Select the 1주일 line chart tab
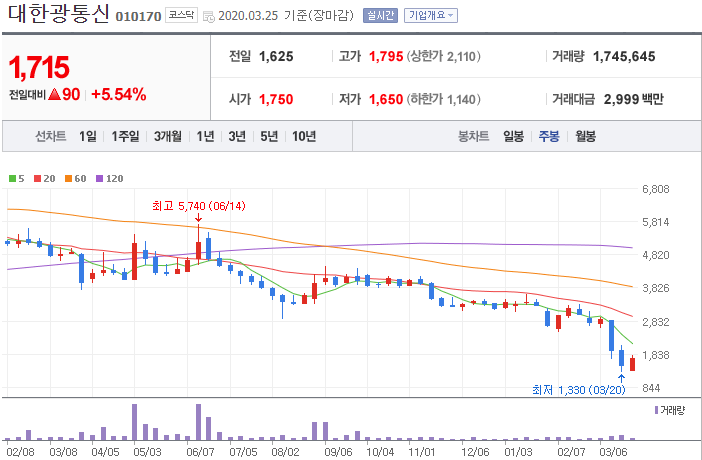Viewport: 702px width, 460px height. pyautogui.click(x=125, y=136)
